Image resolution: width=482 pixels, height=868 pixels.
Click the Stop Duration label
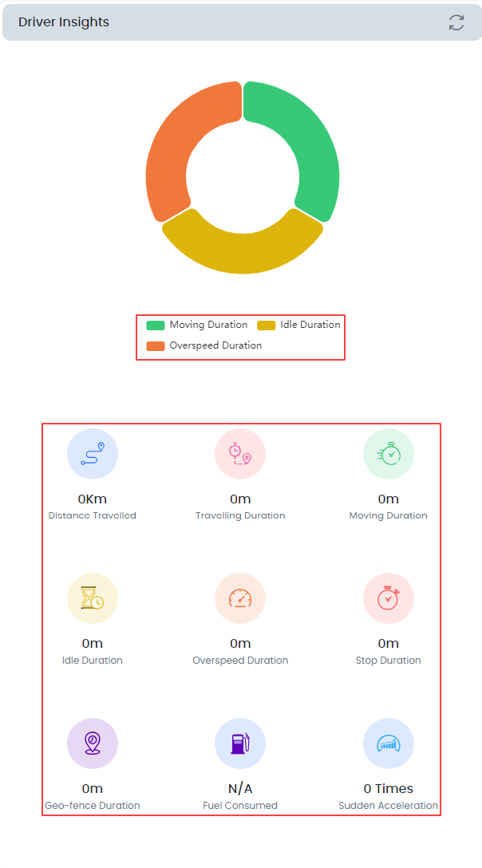[389, 661]
